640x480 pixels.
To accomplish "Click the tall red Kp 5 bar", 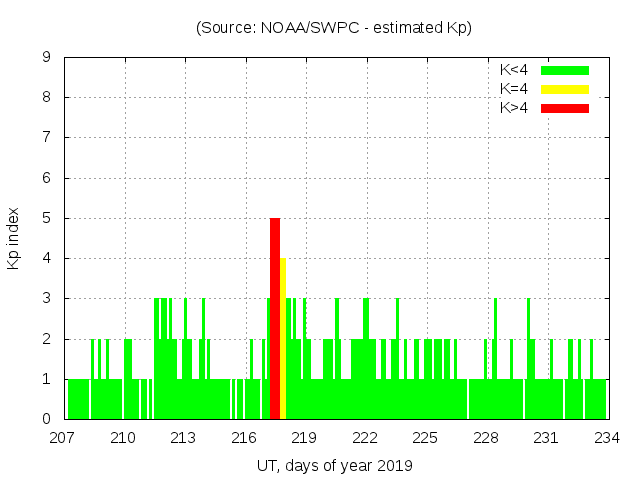I will (275, 318).
